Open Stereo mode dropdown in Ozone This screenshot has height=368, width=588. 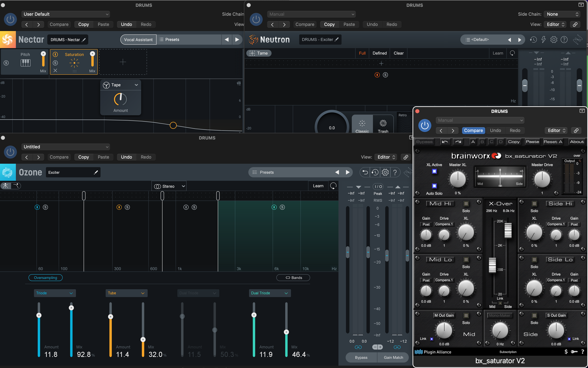point(169,186)
